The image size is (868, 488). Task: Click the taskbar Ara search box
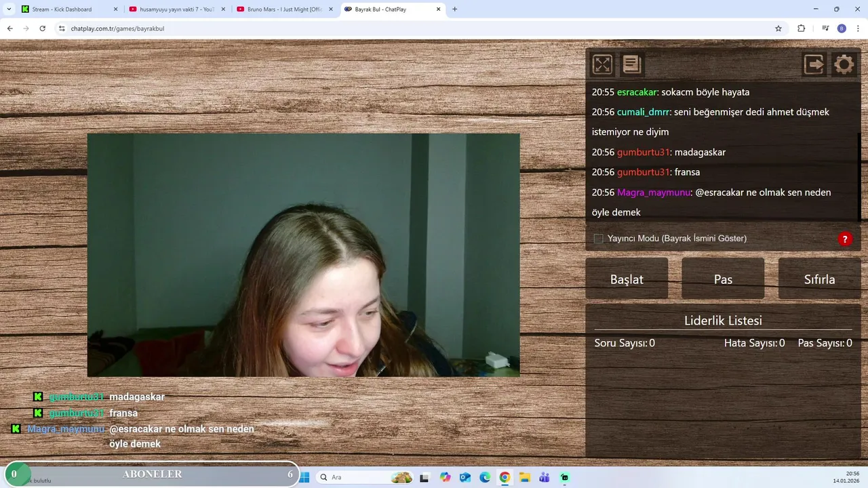point(364,477)
